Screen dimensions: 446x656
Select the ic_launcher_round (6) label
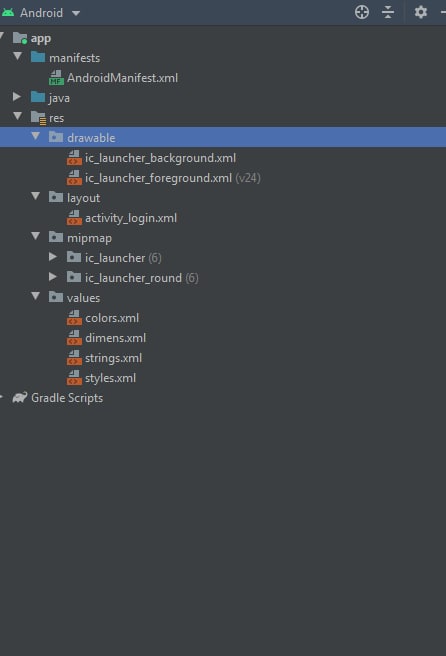point(142,278)
